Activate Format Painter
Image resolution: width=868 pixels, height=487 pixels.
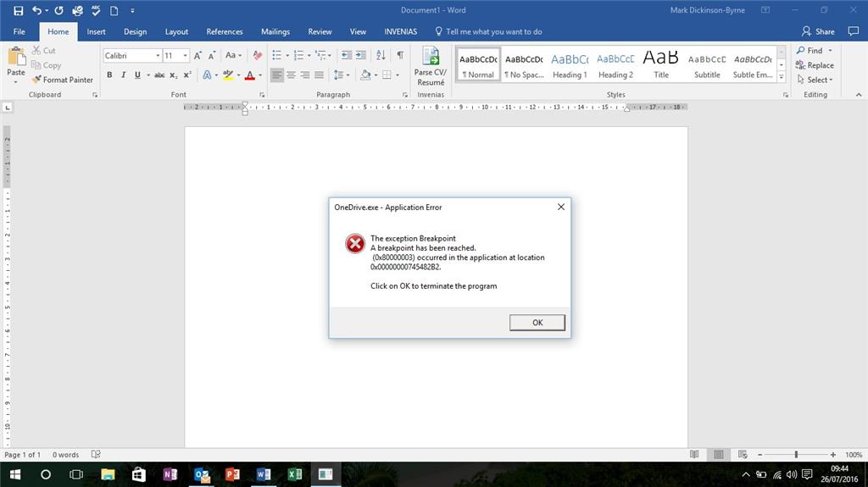point(62,80)
